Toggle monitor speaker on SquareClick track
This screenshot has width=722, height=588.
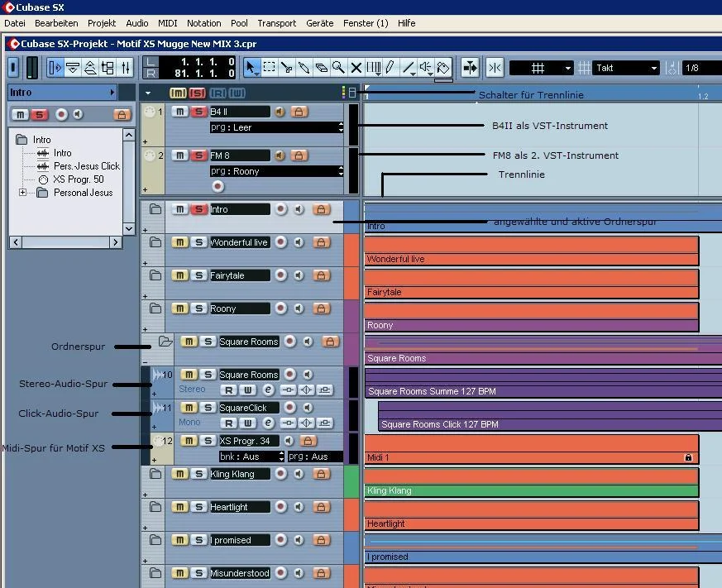tap(307, 408)
